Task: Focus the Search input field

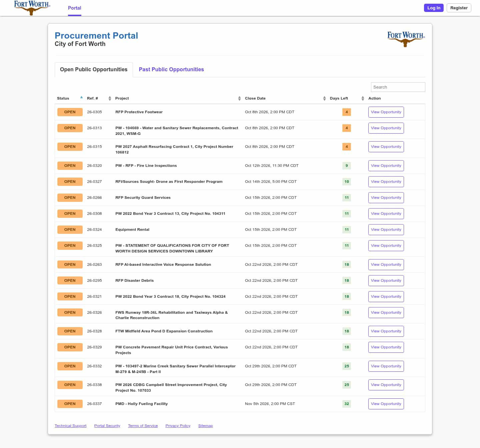Action: click(398, 87)
